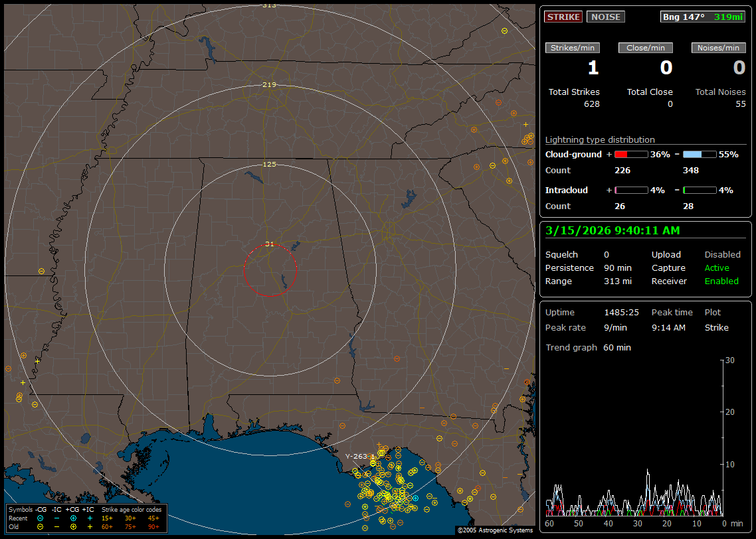756x539 pixels.
Task: Click the Capture Active status text
Action: pos(717,268)
